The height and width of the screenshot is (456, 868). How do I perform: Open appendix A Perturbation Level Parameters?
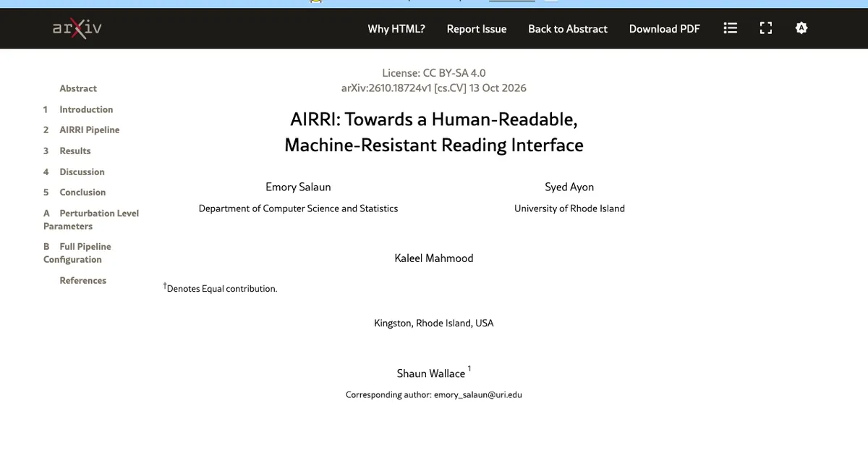[91, 219]
